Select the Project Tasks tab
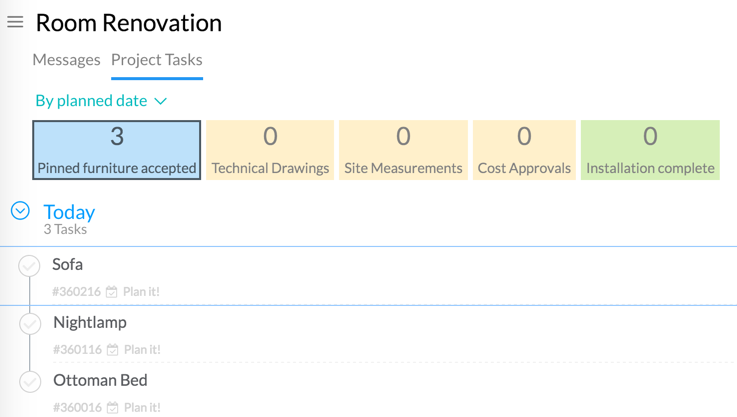Viewport: 737px width, 417px height. (156, 60)
